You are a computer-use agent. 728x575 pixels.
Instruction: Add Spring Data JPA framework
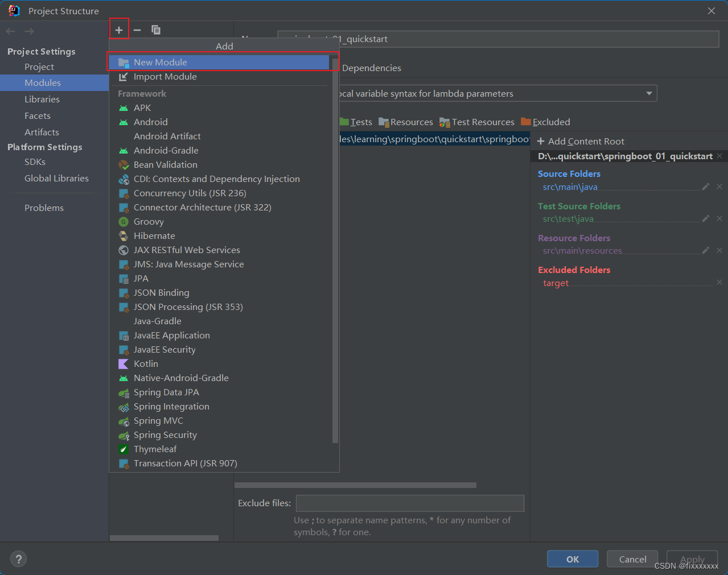(219, 392)
